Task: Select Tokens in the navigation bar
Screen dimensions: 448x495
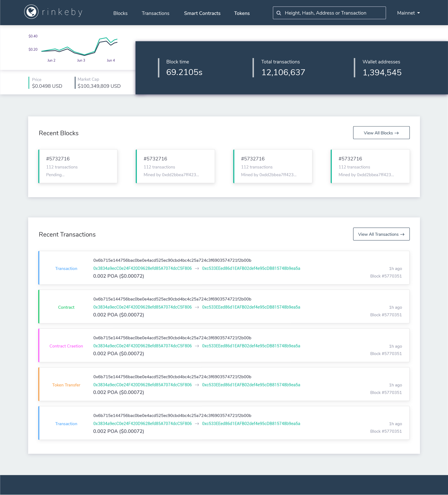Action: 242,13
